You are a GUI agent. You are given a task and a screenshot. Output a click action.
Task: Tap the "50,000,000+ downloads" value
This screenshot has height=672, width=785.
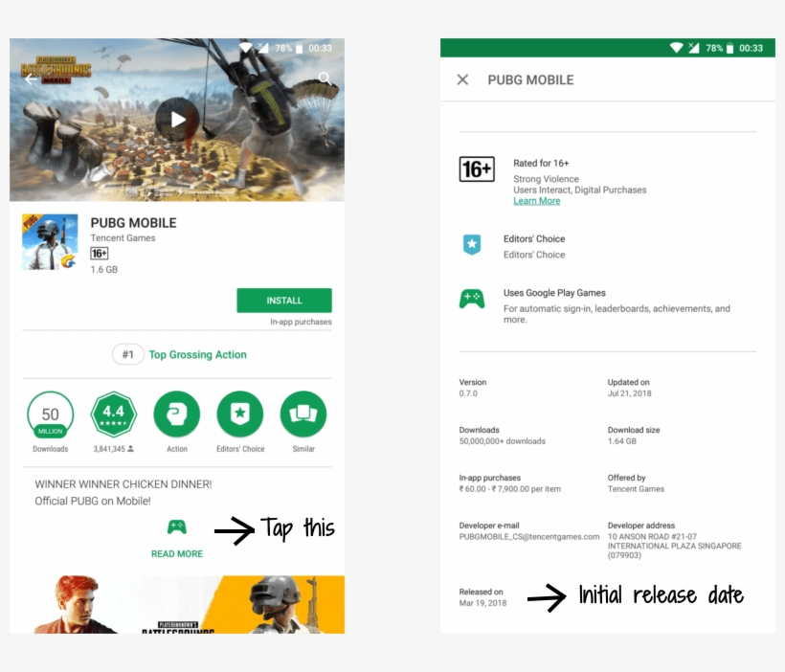[x=503, y=441]
